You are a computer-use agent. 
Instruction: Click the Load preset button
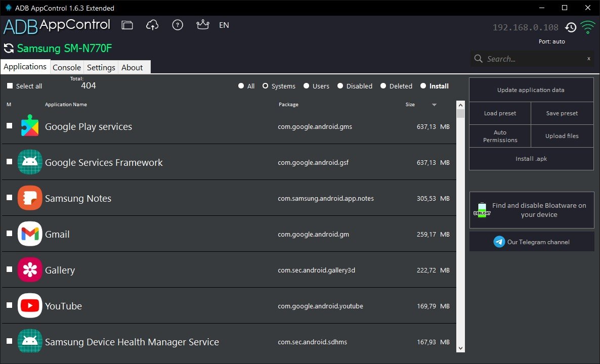pos(500,113)
